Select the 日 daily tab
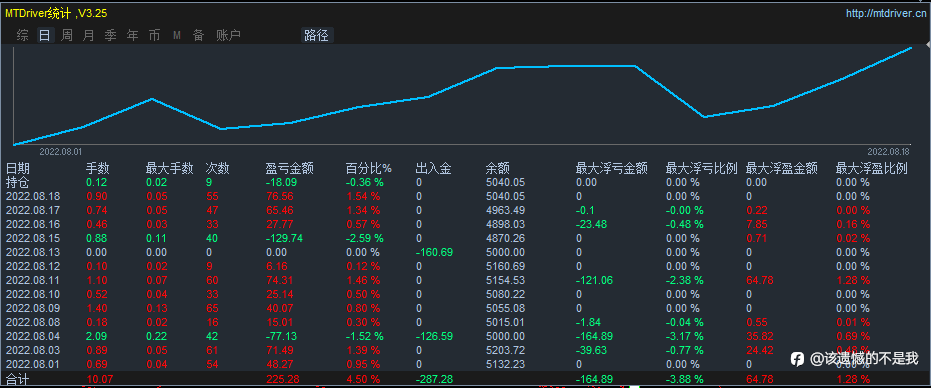931x388 pixels. tap(45, 36)
